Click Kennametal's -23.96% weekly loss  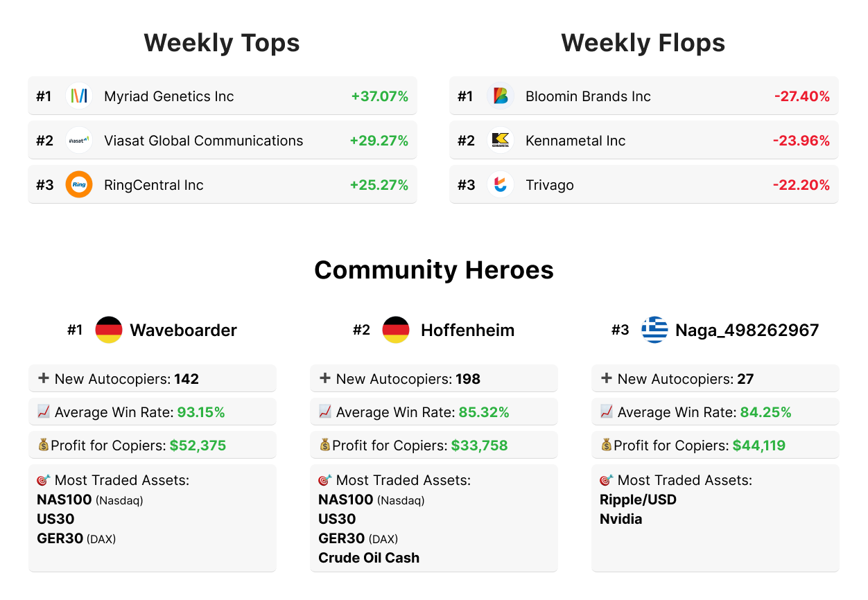click(x=801, y=141)
